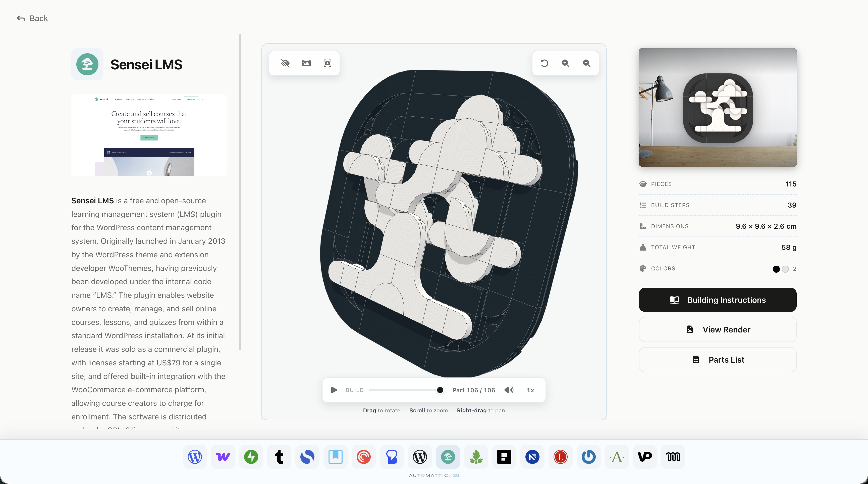Toggle the scene background image icon
This screenshot has width=868, height=484.
pyautogui.click(x=306, y=63)
